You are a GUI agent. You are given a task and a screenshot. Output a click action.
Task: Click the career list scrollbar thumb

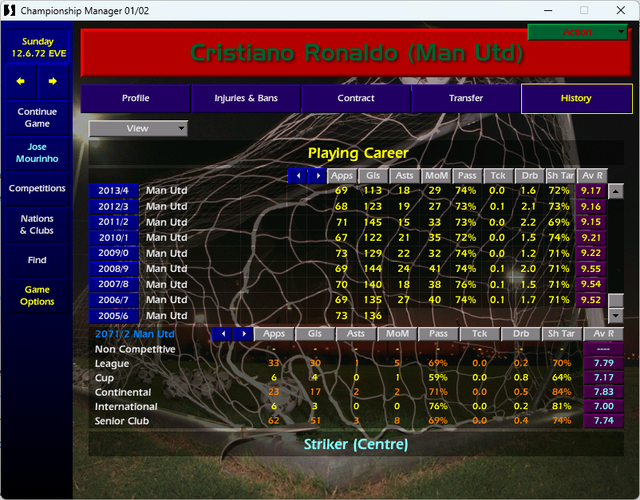[x=616, y=300]
